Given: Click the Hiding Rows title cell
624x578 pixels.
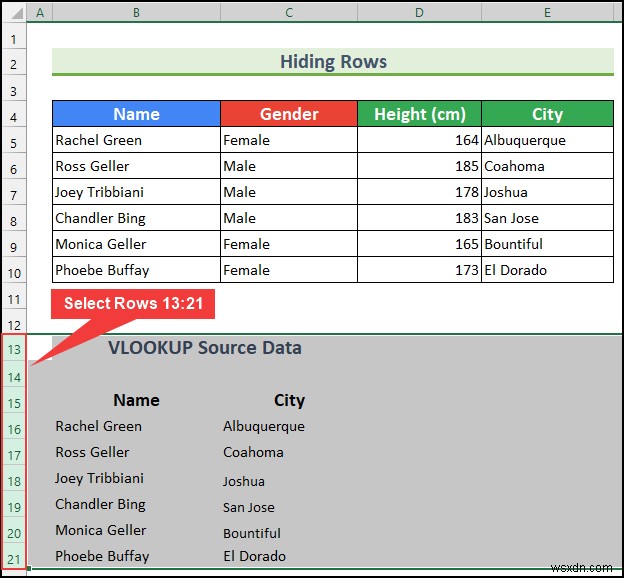Looking at the screenshot, I should point(333,62).
